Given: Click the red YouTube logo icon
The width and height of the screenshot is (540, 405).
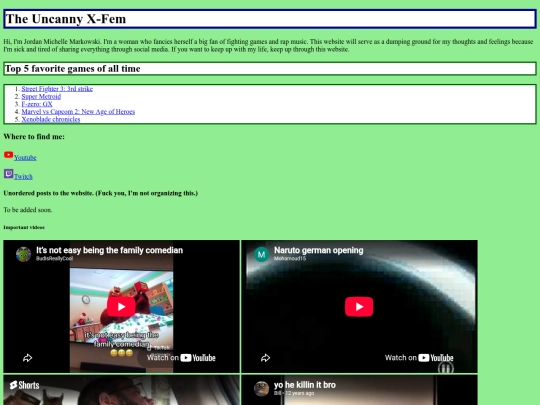Looking at the screenshot, I should tap(9, 155).
